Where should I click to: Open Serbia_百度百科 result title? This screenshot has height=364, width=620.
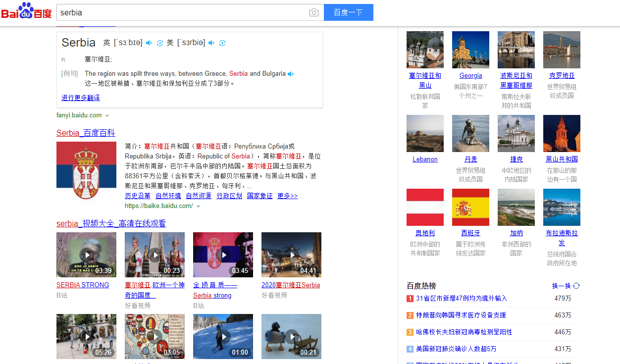click(x=86, y=133)
